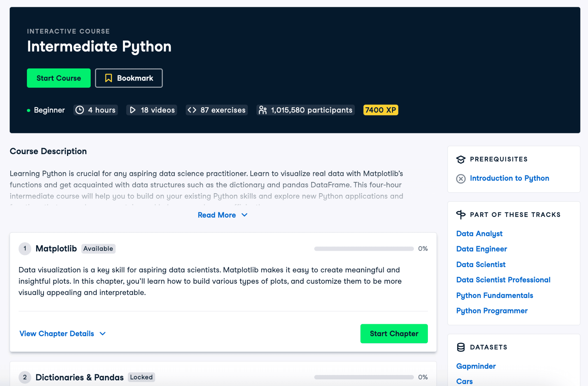Click the chevron next to Read More
Screen dimensions: 588x386
244,215
